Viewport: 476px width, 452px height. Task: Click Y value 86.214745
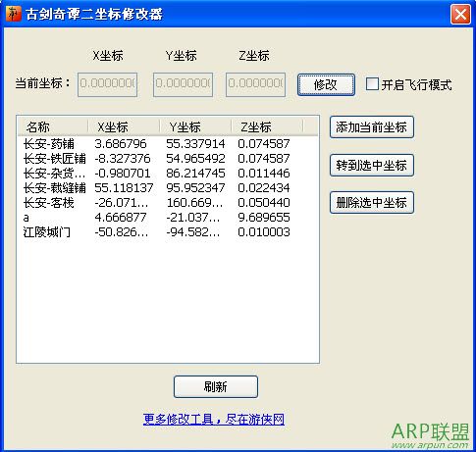[195, 174]
